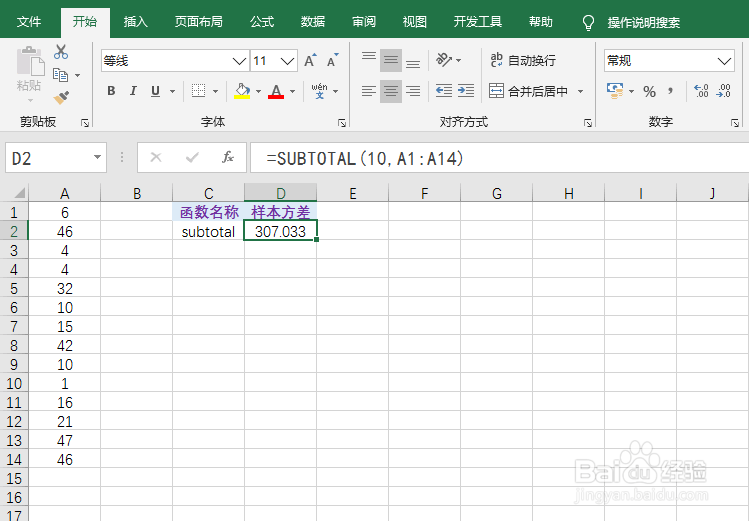This screenshot has height=521, width=749.
Task: Click the Cut scissors icon
Action: pos(61,52)
